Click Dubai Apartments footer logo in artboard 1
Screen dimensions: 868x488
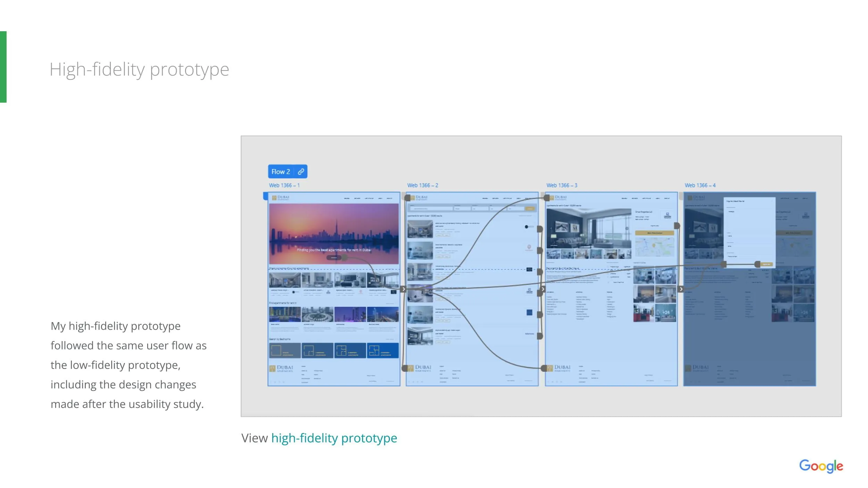[x=282, y=368]
